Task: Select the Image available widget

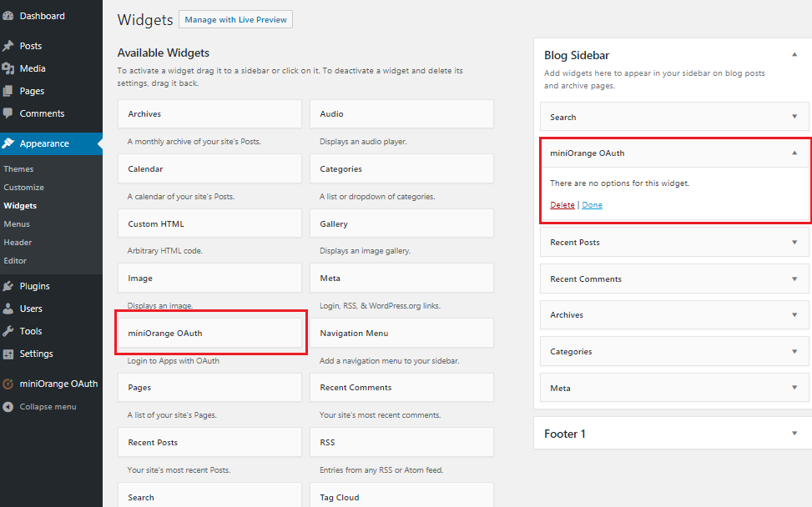Action: coord(209,279)
